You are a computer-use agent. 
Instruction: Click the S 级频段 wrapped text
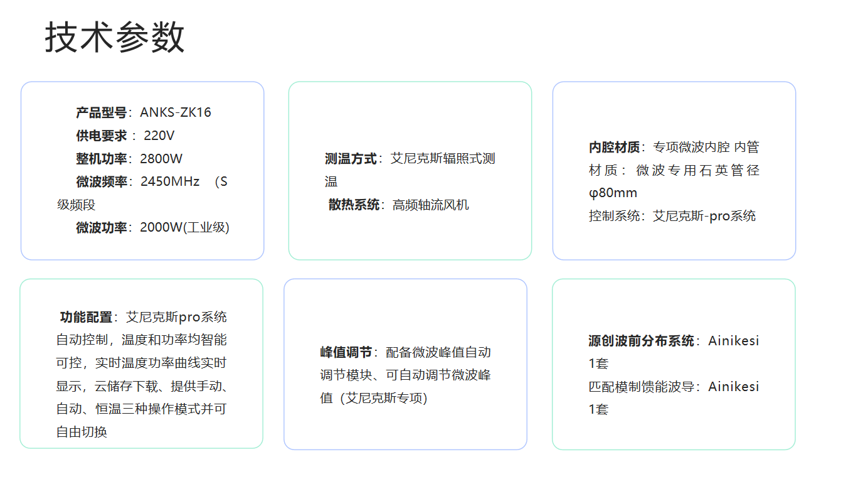click(x=77, y=205)
